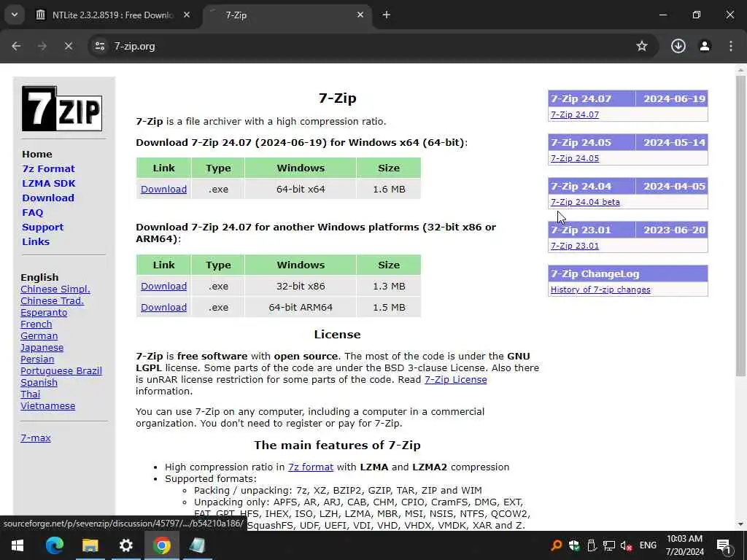Switch language to Persian
The image size is (747, 560).
(37, 359)
